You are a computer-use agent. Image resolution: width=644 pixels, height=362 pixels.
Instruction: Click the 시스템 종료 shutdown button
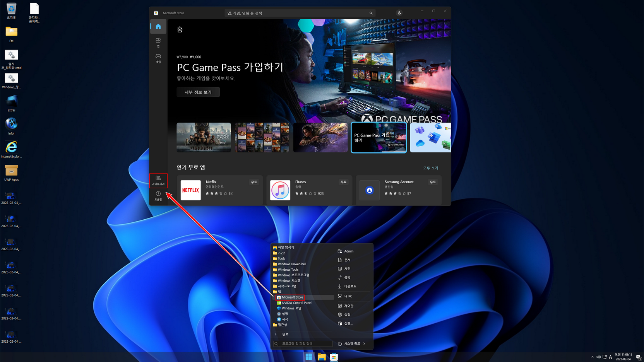tap(349, 343)
